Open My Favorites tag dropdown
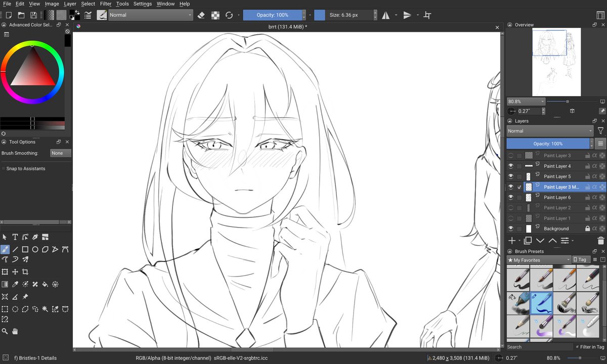 click(x=539, y=260)
